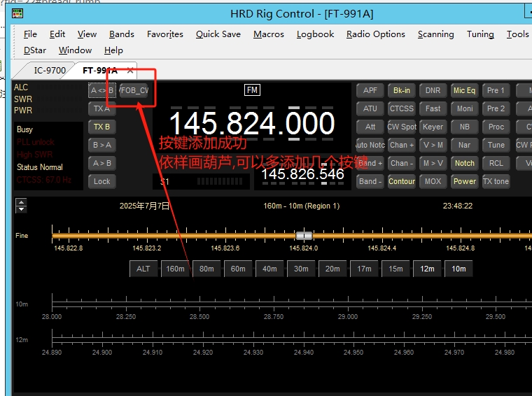The height and width of the screenshot is (396, 532).
Task: Toggle the APF filter button
Action: [370, 90]
